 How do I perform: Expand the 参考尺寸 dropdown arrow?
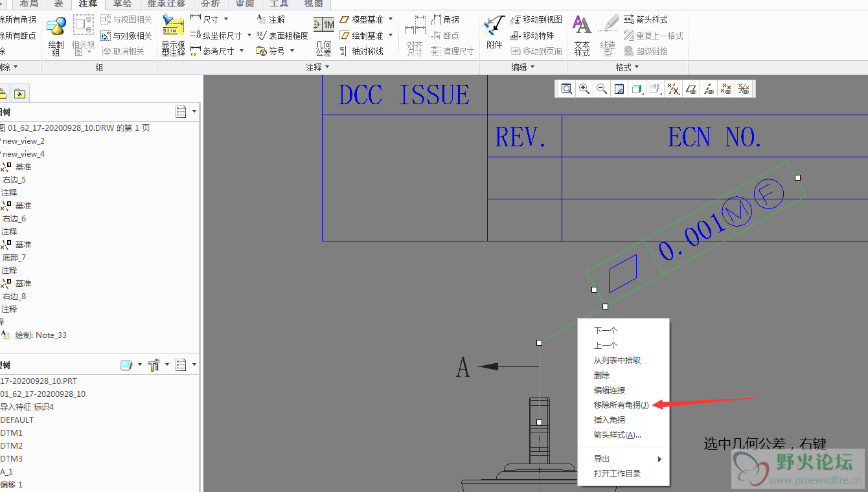[242, 51]
